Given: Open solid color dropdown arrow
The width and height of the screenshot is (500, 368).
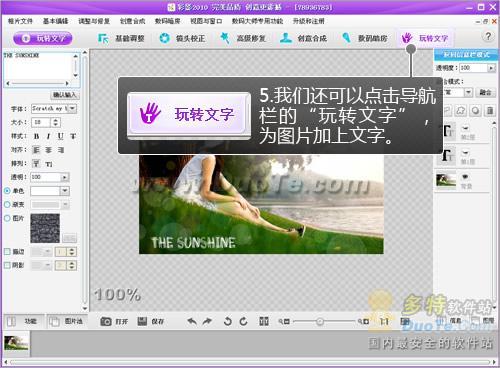Looking at the screenshot, I should pos(65,191).
